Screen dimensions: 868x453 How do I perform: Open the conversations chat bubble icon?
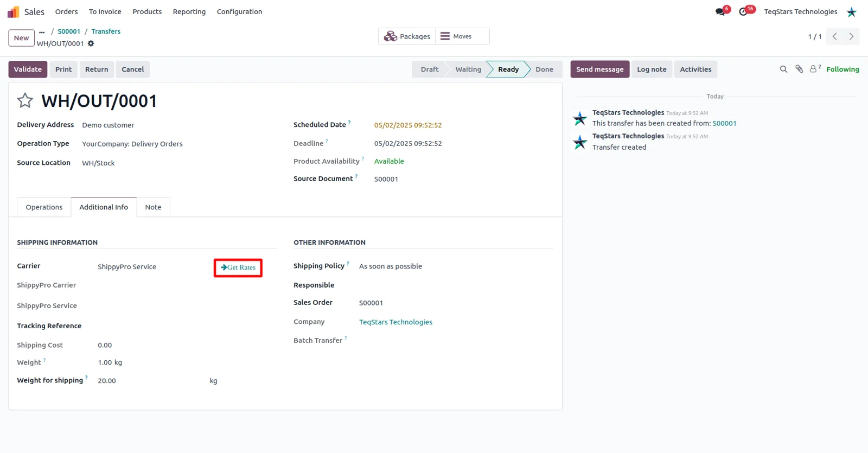click(720, 11)
